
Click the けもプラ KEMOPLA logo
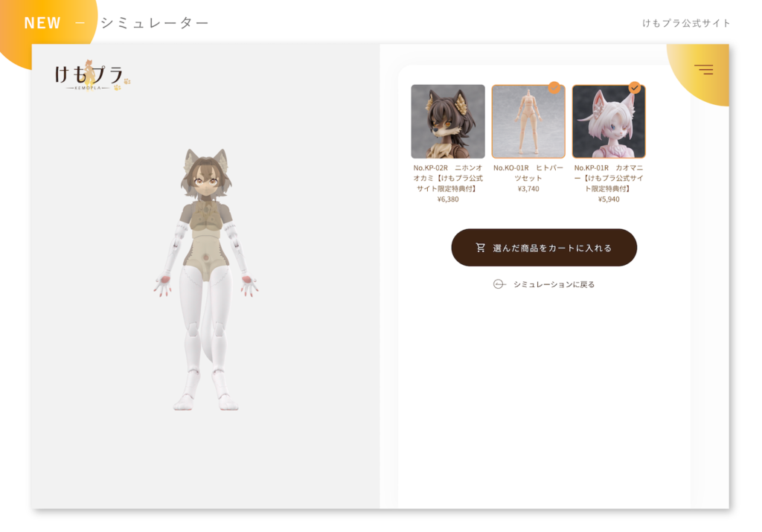coord(88,76)
